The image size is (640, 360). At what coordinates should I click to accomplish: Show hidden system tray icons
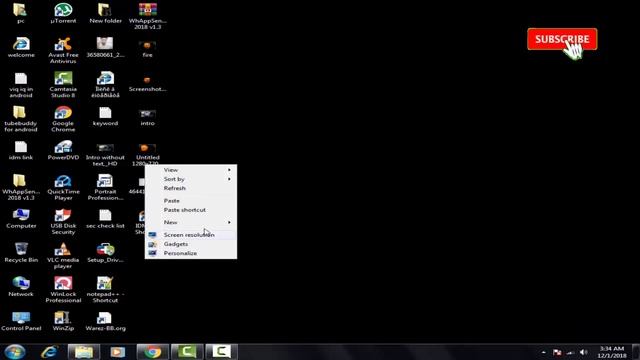click(x=544, y=352)
